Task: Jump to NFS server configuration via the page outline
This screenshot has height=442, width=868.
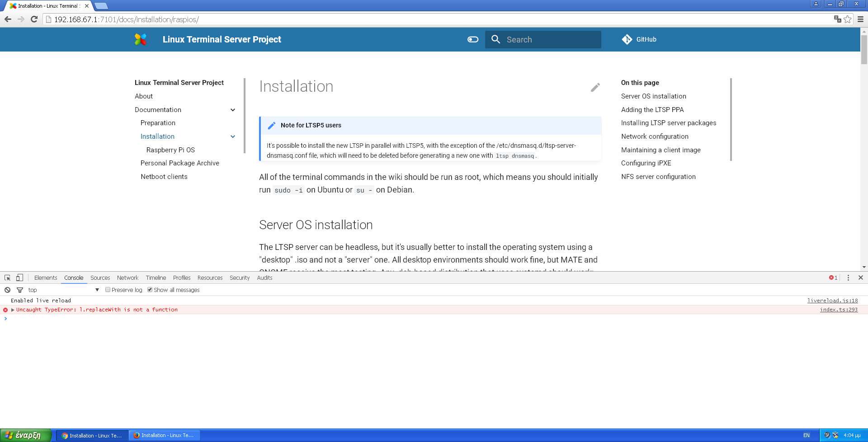Action: [x=658, y=176]
